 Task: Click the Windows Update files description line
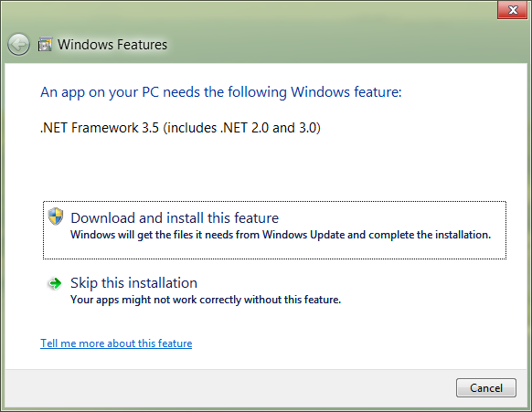[281, 235]
